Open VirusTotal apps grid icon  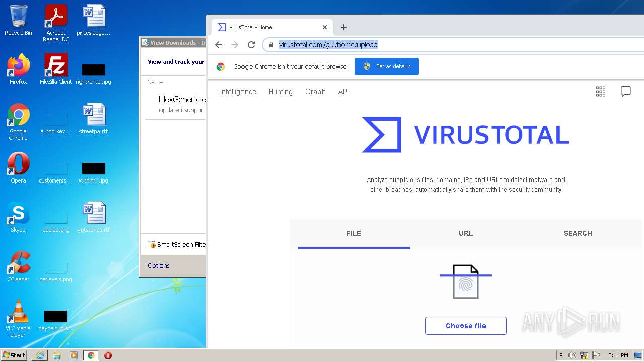pyautogui.click(x=601, y=92)
